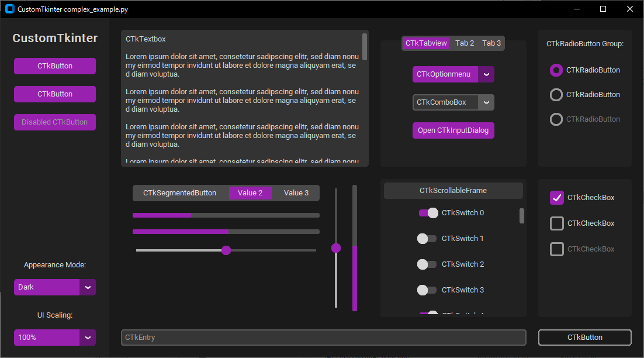
Task: Select the CTkSegmentedButton segment
Action: pos(180,193)
